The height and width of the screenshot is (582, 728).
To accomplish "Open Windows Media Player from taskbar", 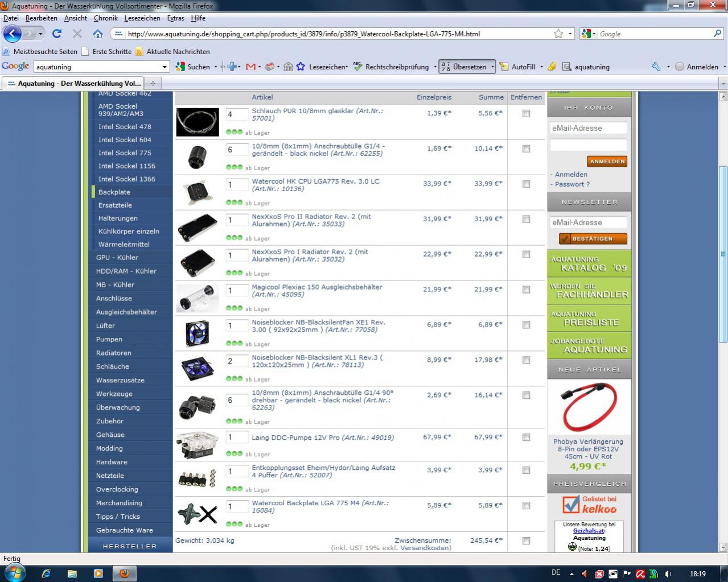I will coord(98,573).
